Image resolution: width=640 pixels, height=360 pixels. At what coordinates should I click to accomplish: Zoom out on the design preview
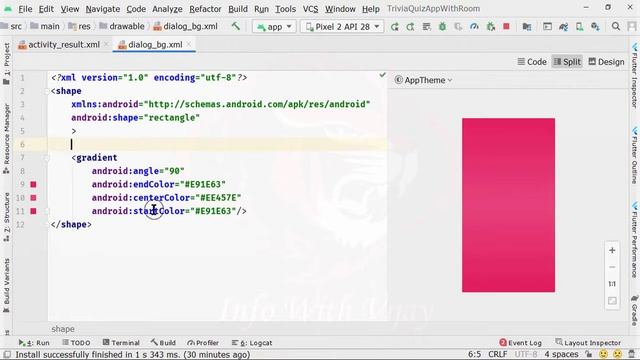[612, 267]
